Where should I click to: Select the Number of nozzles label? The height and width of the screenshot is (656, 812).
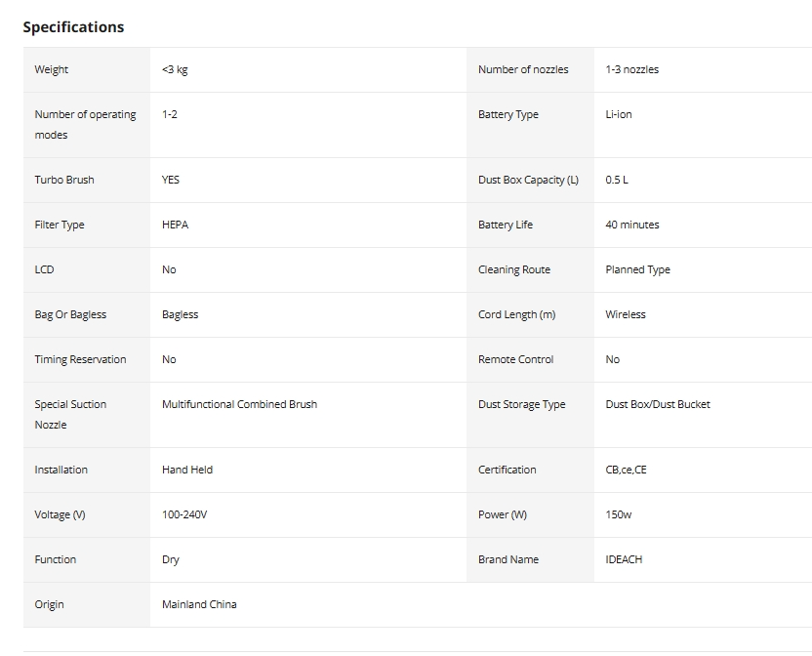tap(523, 69)
